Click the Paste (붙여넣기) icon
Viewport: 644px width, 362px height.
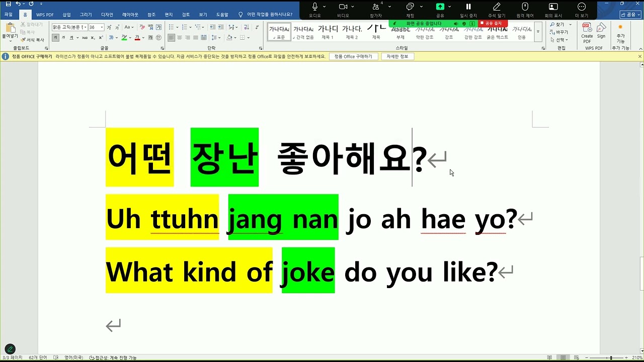[x=10, y=29]
